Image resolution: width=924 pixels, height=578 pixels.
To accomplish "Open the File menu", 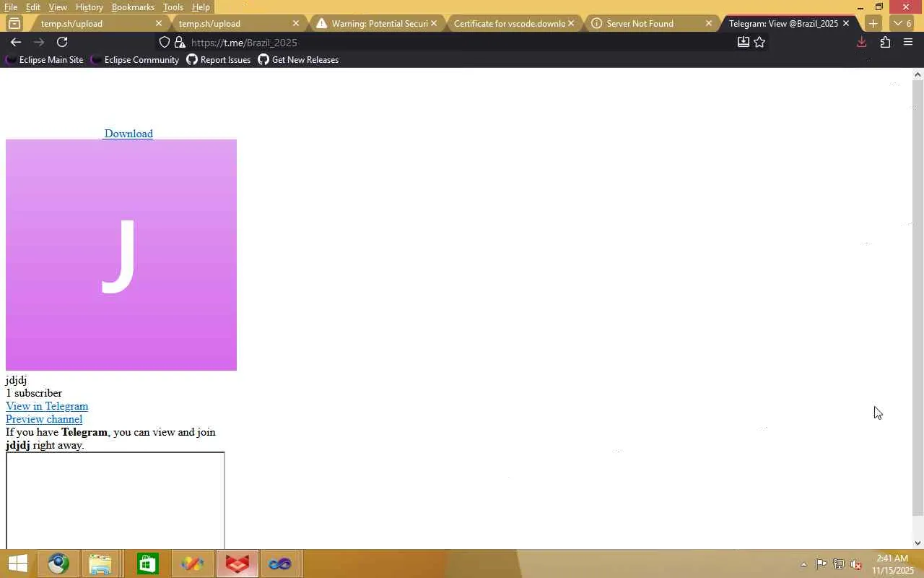I will (11, 7).
